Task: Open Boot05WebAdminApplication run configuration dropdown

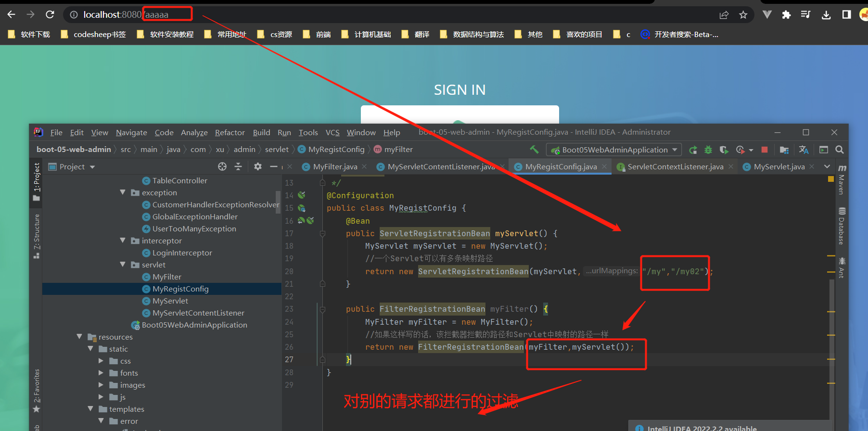Action: [614, 150]
